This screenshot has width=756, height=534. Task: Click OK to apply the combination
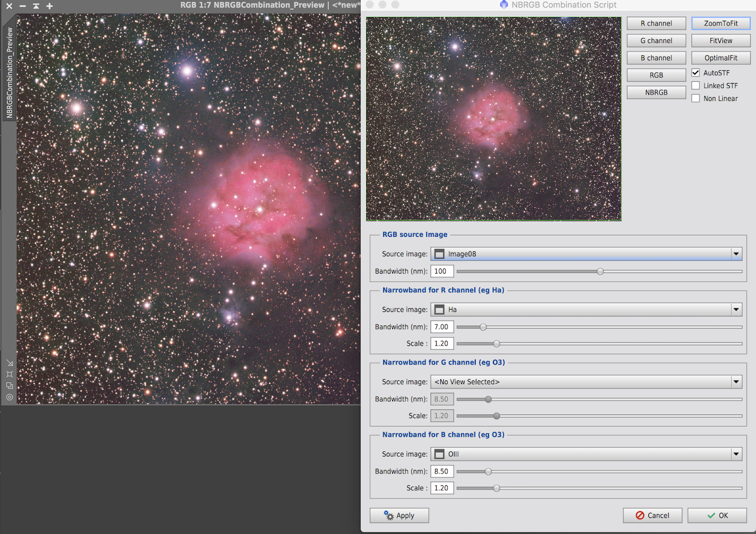[718, 516]
